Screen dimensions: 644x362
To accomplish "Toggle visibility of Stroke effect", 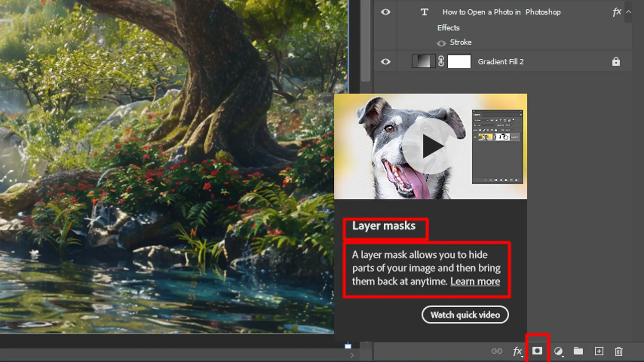I will click(x=441, y=42).
